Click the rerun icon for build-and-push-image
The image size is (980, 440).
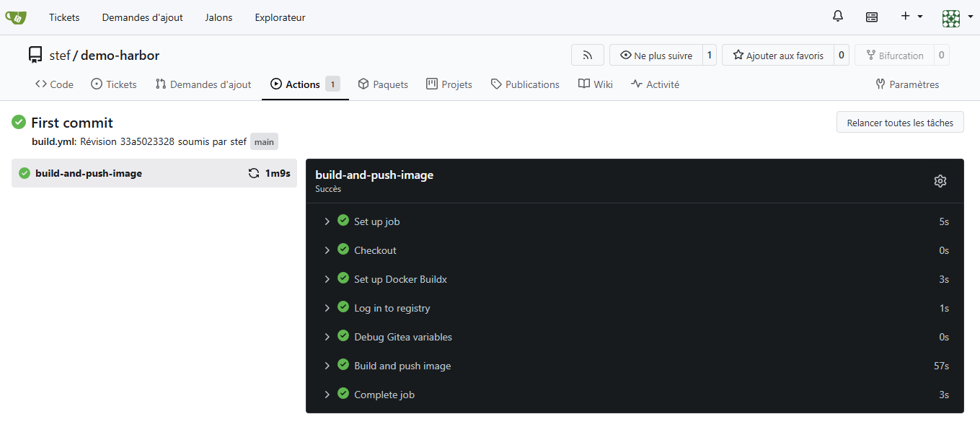click(254, 173)
